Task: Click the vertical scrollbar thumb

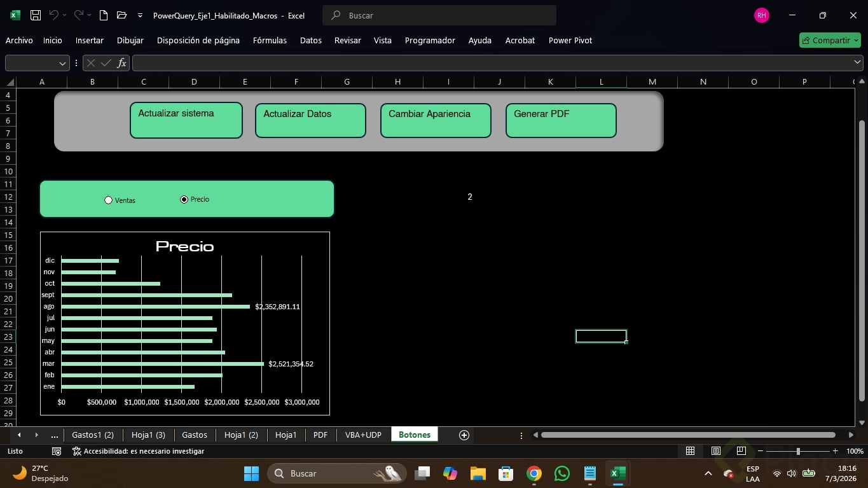Action: click(862, 260)
